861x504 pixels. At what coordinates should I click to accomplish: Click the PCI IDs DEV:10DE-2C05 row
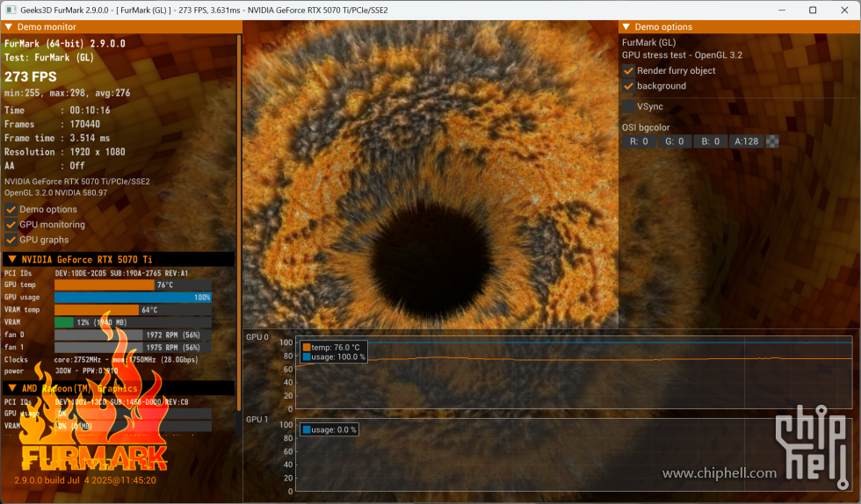[x=96, y=273]
